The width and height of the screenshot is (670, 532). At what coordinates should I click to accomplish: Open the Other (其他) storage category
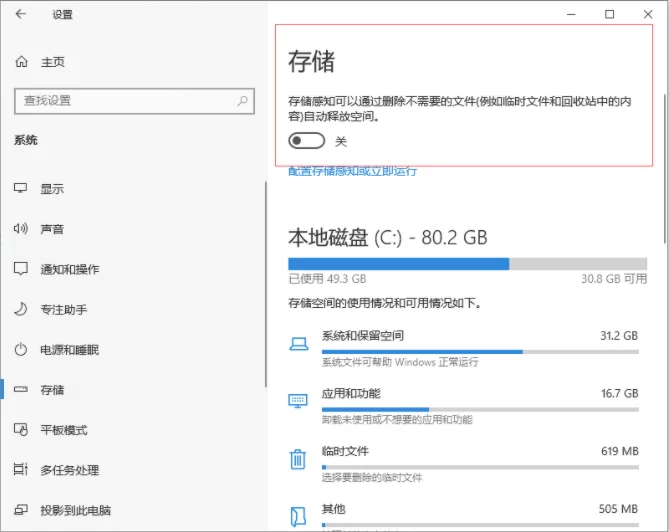pos(334,510)
